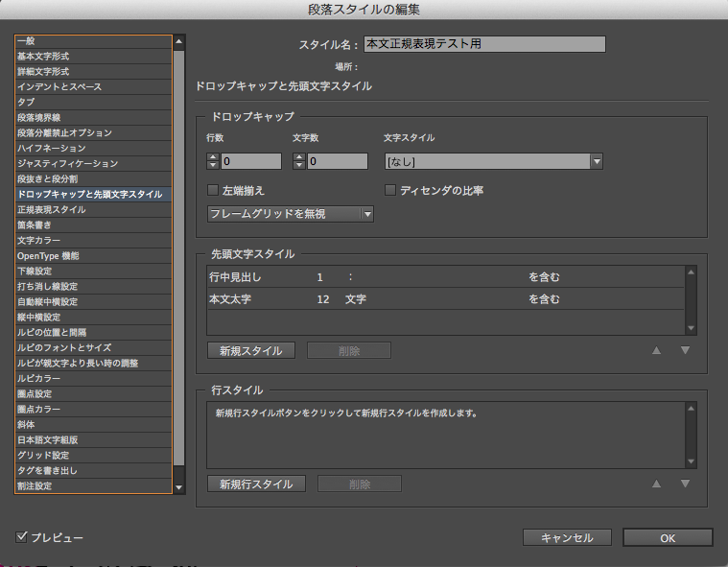The height and width of the screenshot is (567, 728).
Task: Enable the ディセンダの比率 checkbox
Action: (x=390, y=190)
